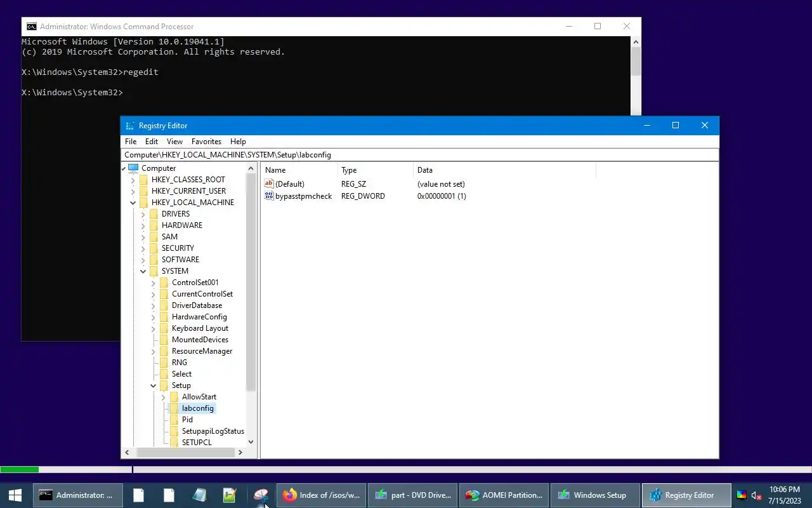Click the taskbar clock showing 10:06 PM
This screenshot has height=508, width=812.
pos(784,495)
